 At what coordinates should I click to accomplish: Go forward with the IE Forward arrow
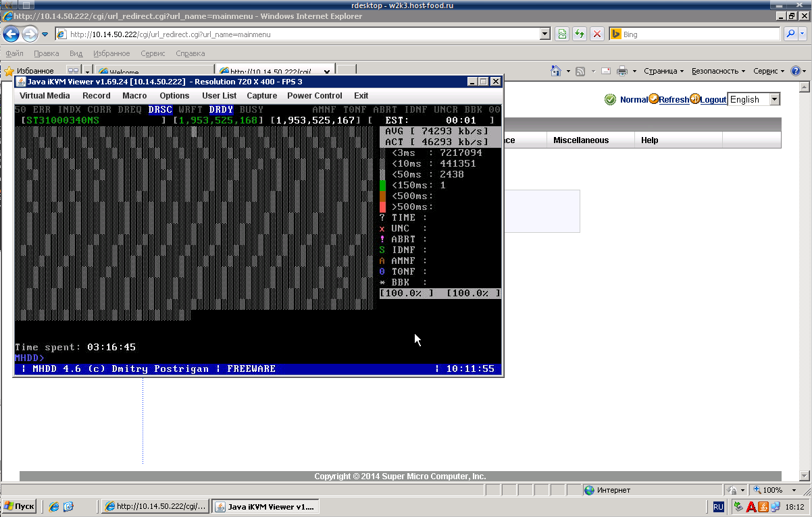point(30,34)
